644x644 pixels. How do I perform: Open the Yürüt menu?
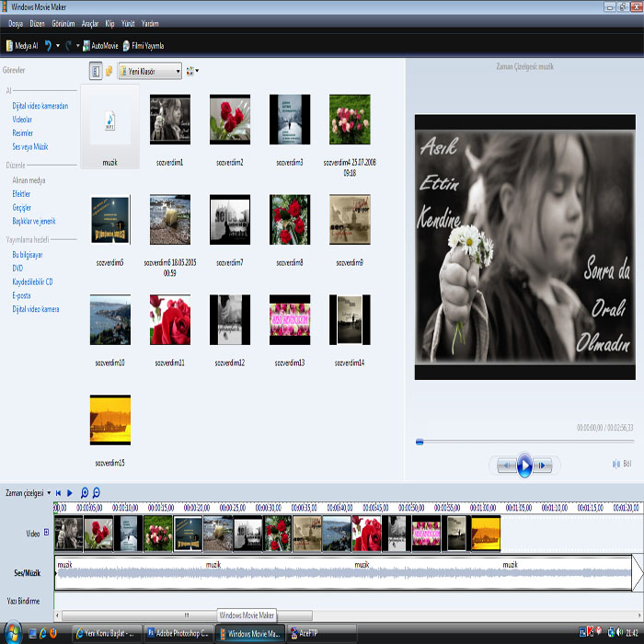[x=128, y=23]
